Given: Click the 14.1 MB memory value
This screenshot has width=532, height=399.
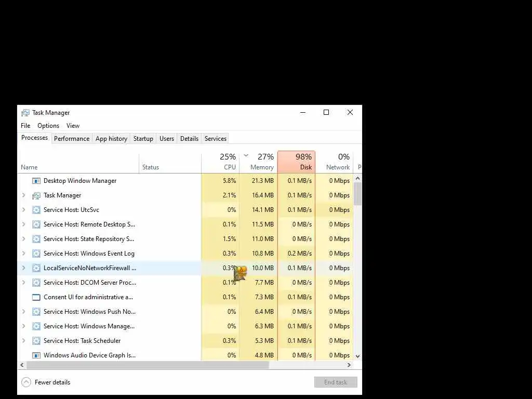Looking at the screenshot, I should tap(262, 210).
